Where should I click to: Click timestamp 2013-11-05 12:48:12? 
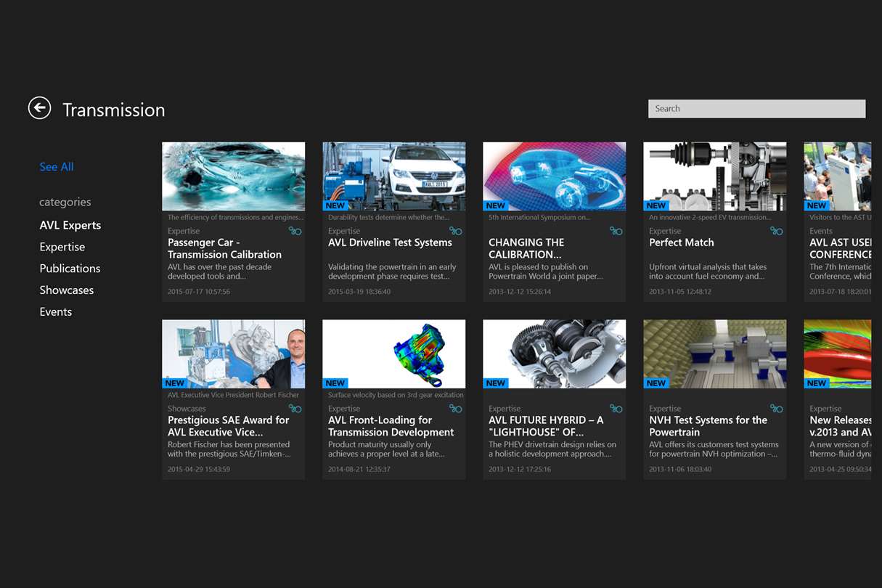[680, 292]
